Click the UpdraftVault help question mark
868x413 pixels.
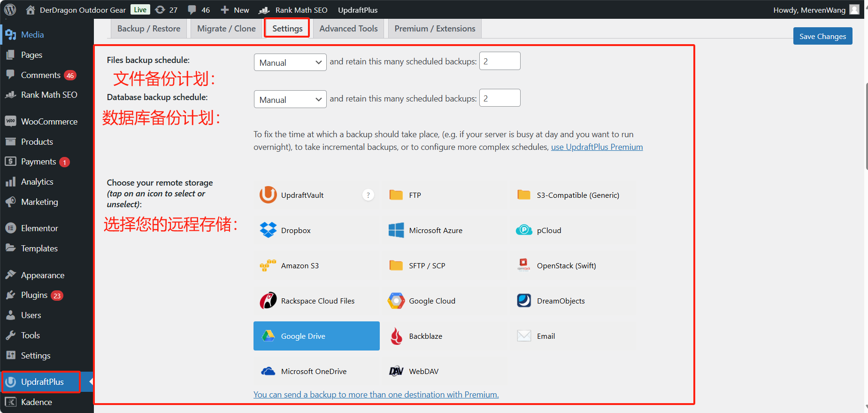pos(368,195)
